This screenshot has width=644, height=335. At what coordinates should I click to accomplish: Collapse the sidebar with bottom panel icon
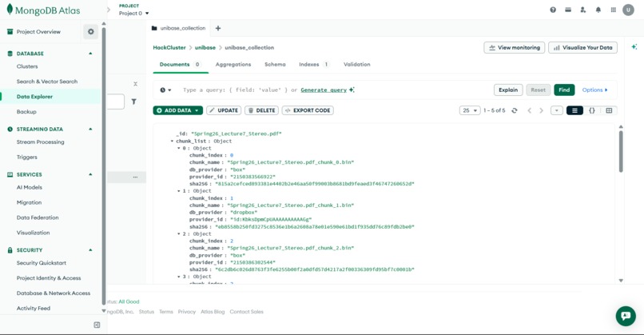[x=97, y=325]
